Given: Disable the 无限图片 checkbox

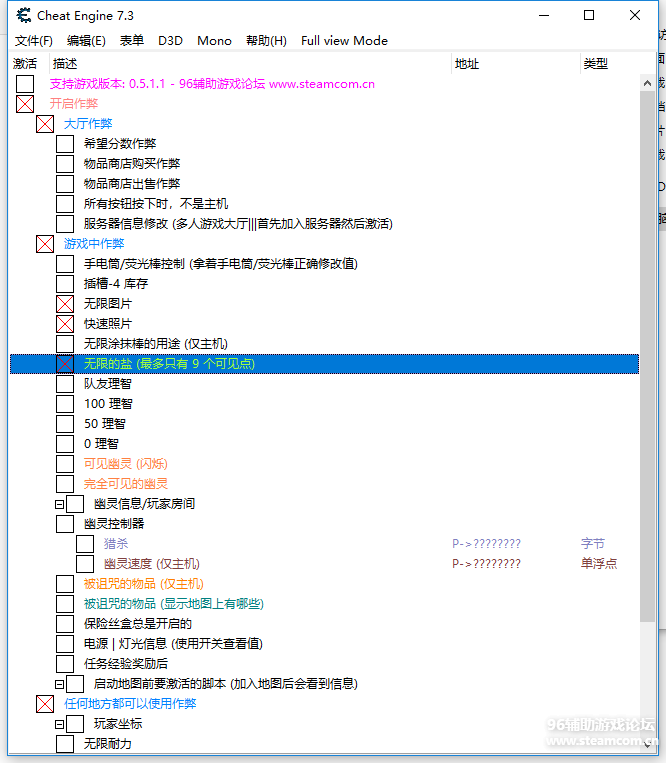Looking at the screenshot, I should pos(65,304).
